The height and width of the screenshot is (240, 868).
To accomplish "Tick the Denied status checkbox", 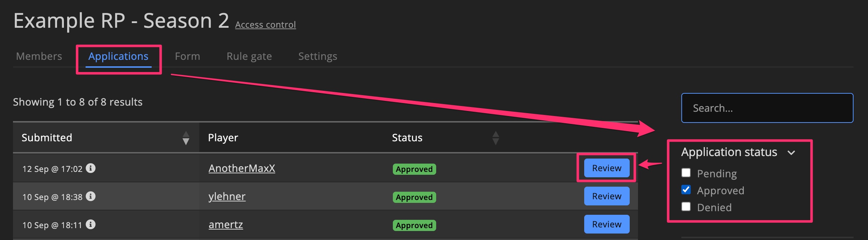I will (x=686, y=207).
